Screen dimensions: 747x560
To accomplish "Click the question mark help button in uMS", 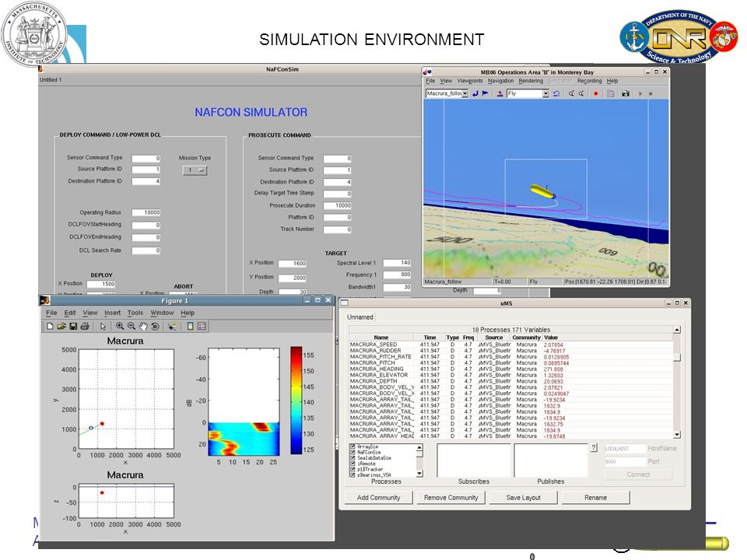I will point(594,448).
